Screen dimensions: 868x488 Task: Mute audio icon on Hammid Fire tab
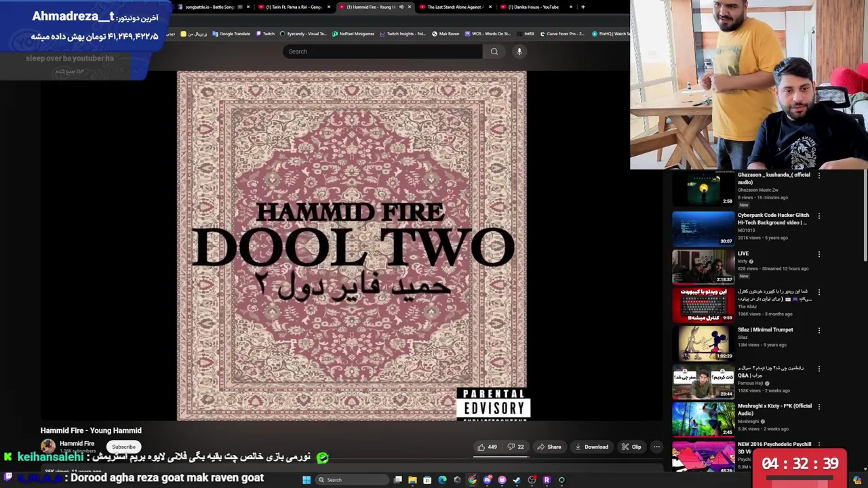tap(401, 7)
